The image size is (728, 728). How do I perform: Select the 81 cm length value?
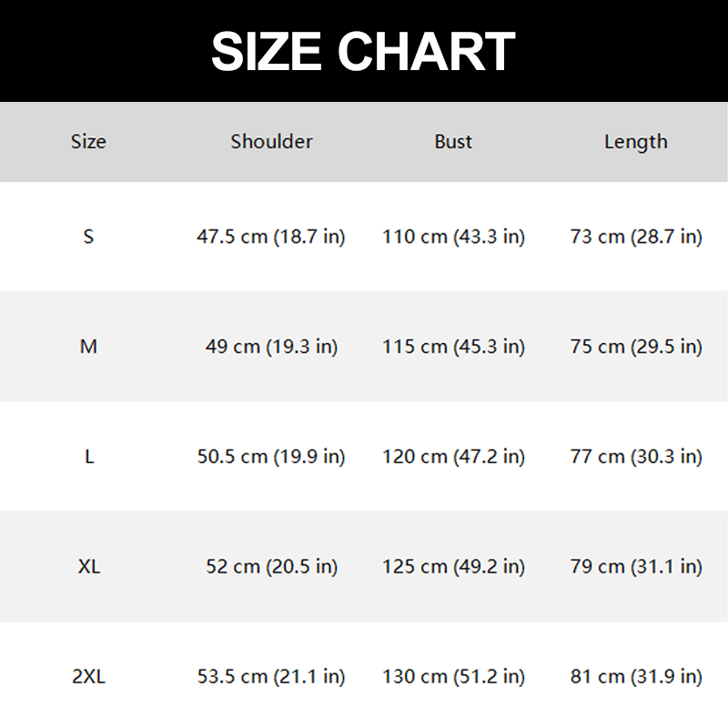635,677
